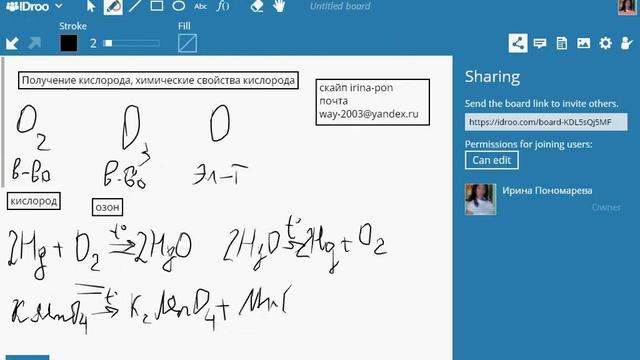Click the Untitled board title
Viewport: 640px width, 360px height.
340,6
